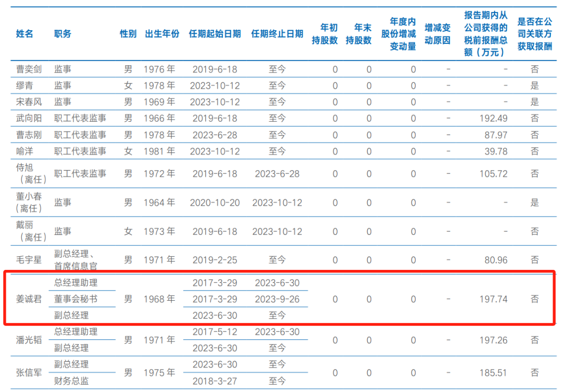Viewport: 564px width, 392px height.
Task: Click the remuneration value 197.74
Action: point(494,299)
